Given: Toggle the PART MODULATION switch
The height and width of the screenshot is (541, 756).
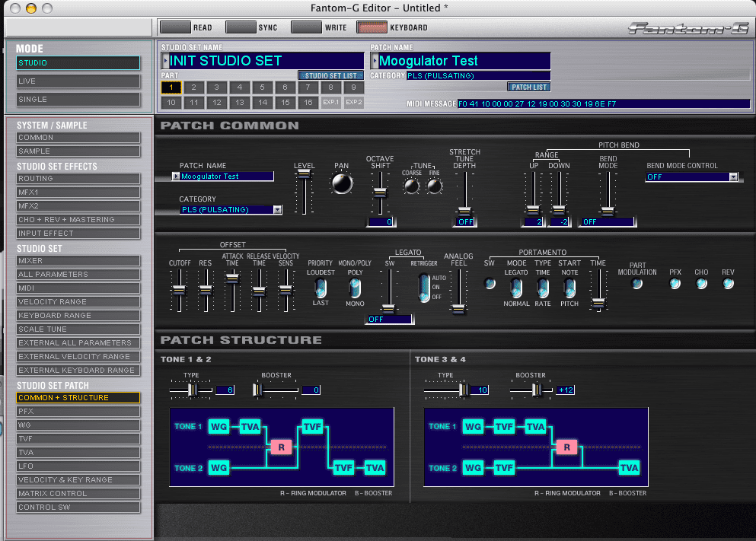Looking at the screenshot, I should (x=637, y=284).
